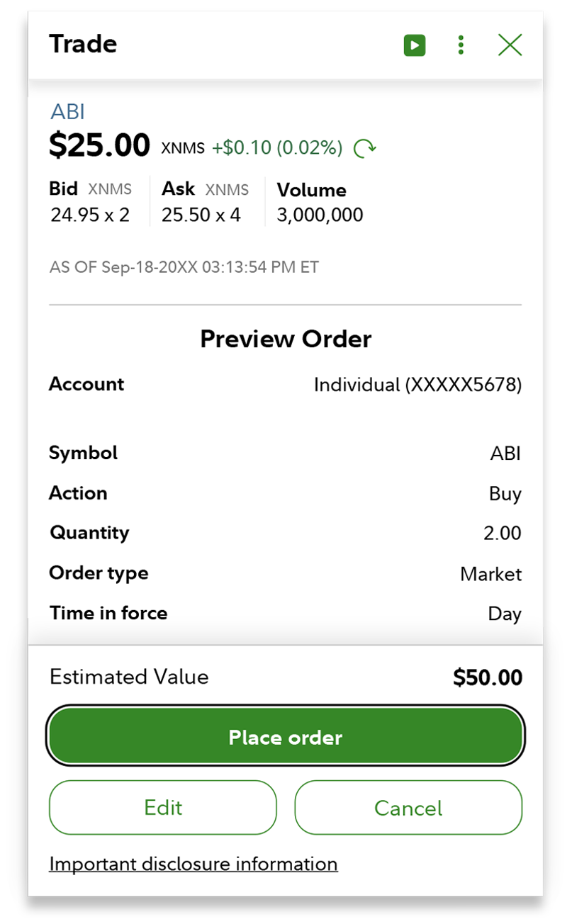Click the Estimated Value $50.00 amount
Viewport: 572px width, 924px height.
pos(488,678)
